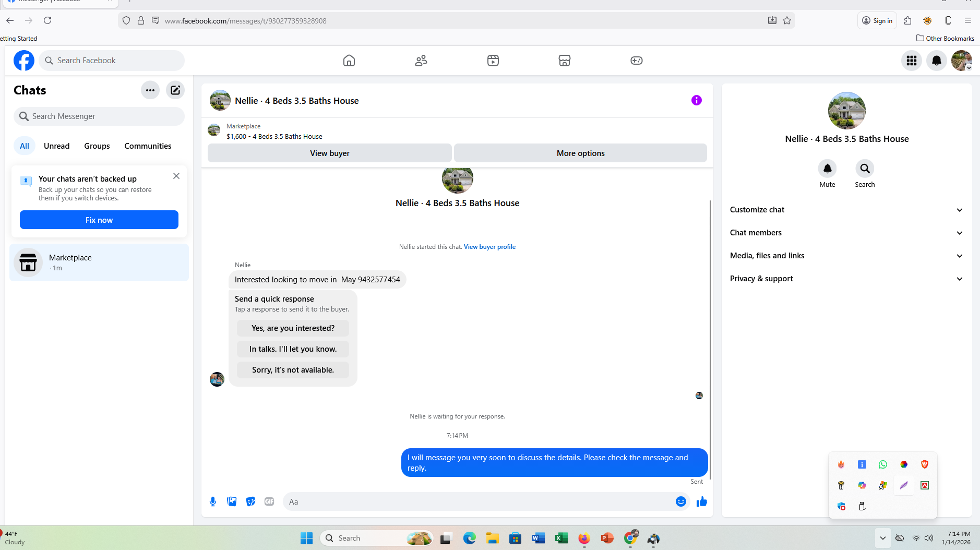Open the Video (Watch) icon
The image size is (980, 550).
493,61
